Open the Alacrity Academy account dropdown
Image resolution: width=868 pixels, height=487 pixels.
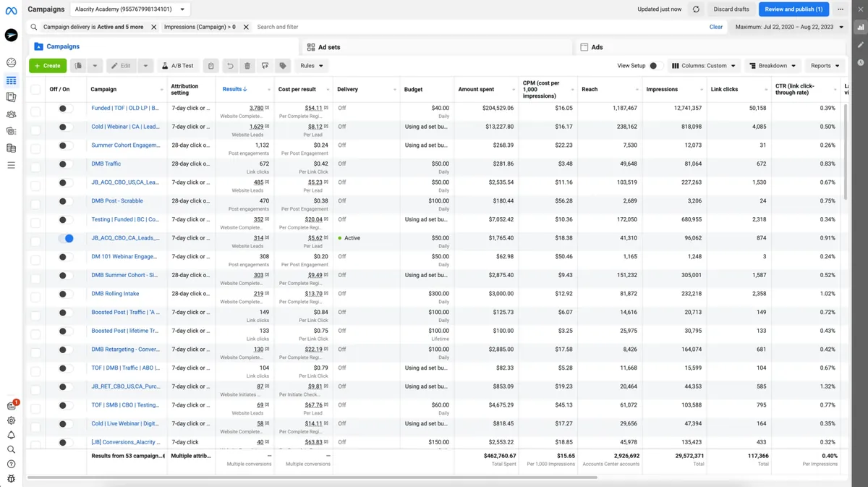(x=130, y=9)
